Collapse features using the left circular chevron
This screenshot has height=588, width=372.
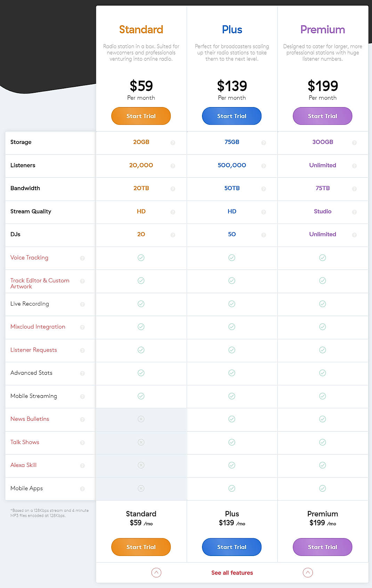(156, 572)
